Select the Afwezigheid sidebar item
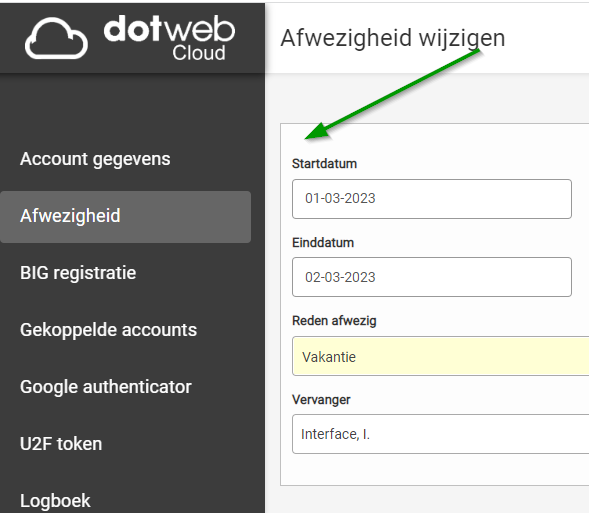 pos(125,217)
